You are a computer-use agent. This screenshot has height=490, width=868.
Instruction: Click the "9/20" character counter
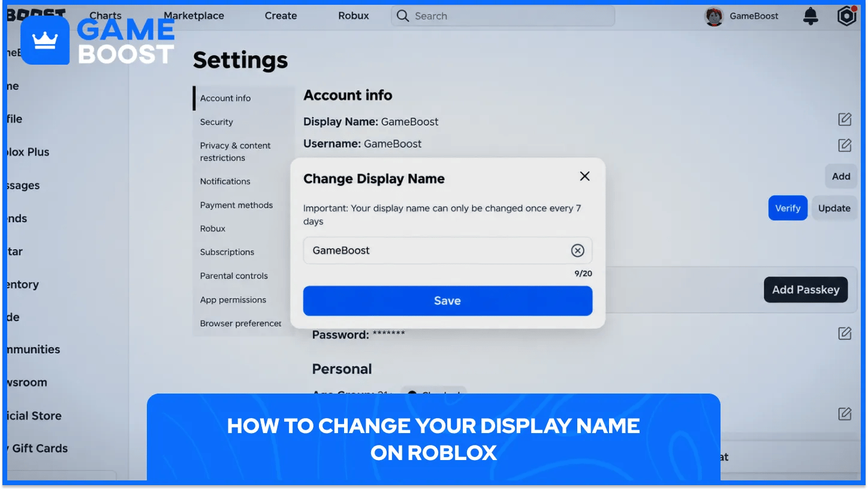point(583,273)
